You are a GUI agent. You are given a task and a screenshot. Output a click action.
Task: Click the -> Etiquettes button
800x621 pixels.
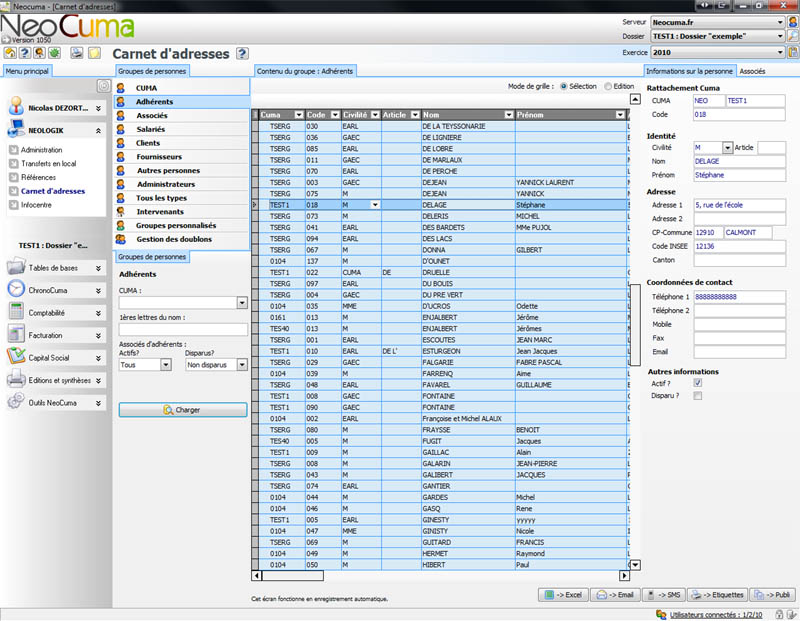[x=717, y=595]
